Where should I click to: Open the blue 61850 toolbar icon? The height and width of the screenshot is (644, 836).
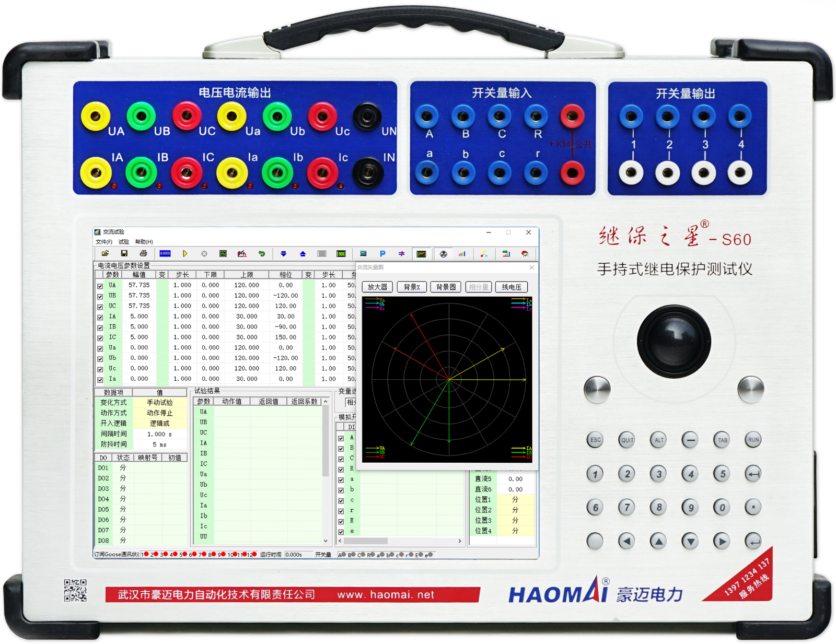(x=165, y=254)
